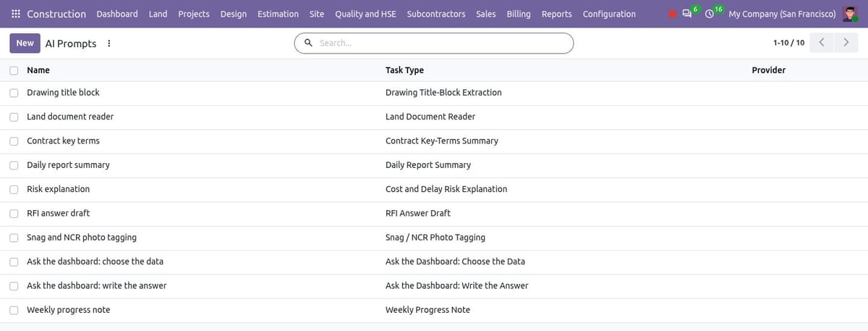Image resolution: width=868 pixels, height=331 pixels.
Task: Click the AI Prompts breadcrumb title
Action: click(71, 43)
